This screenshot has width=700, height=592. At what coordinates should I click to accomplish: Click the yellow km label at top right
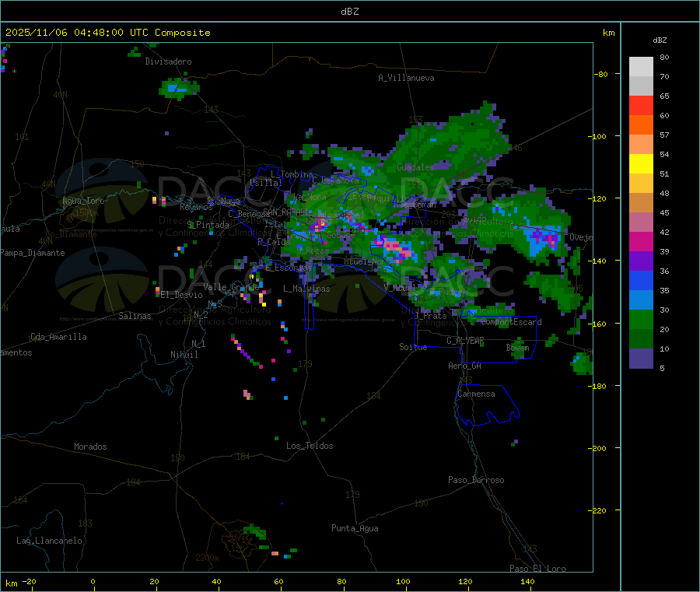[x=608, y=33]
